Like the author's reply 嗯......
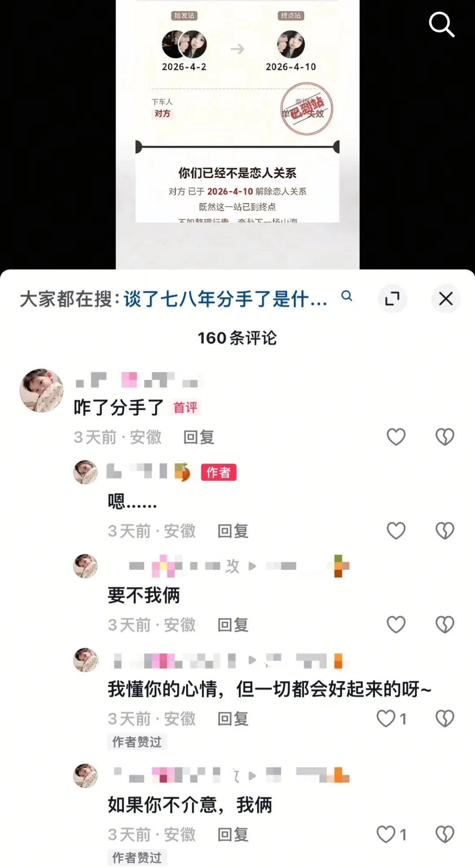Viewport: 475px width, 868px height. coord(396,531)
